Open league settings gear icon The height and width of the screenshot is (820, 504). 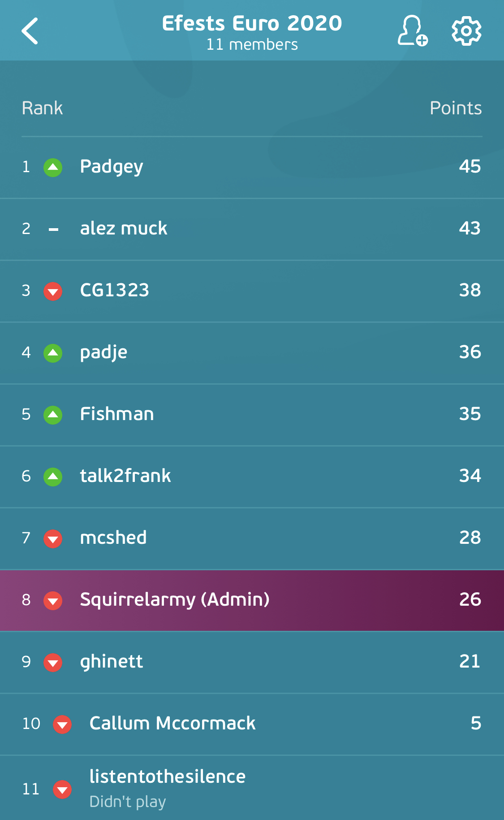tap(466, 31)
